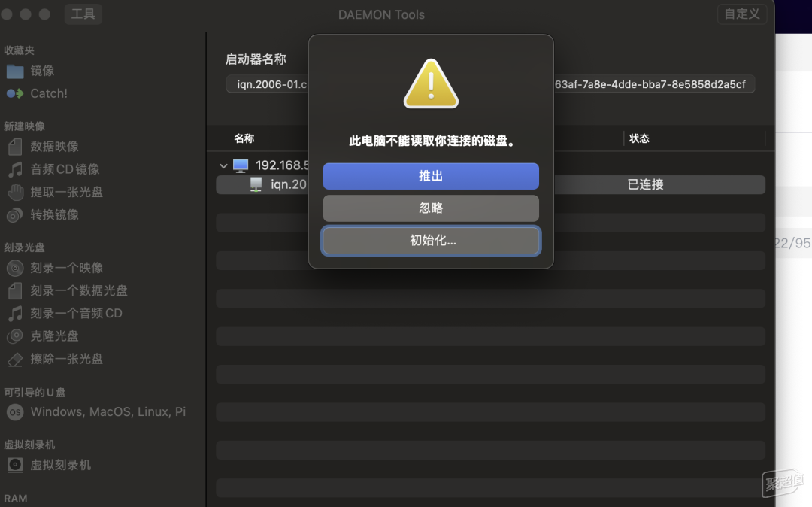Screen dimensions: 812x507
Task: Click the 虚拟刻录机 burner icon
Action: coord(15,465)
